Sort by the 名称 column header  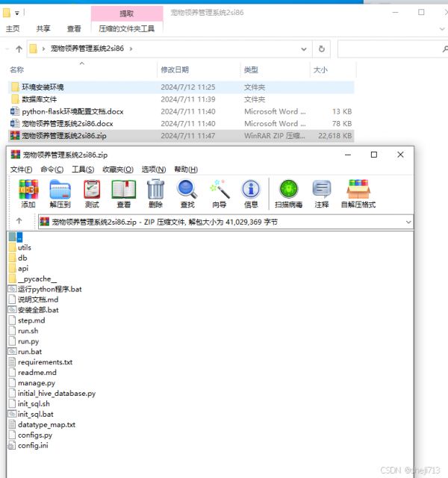pos(16,69)
